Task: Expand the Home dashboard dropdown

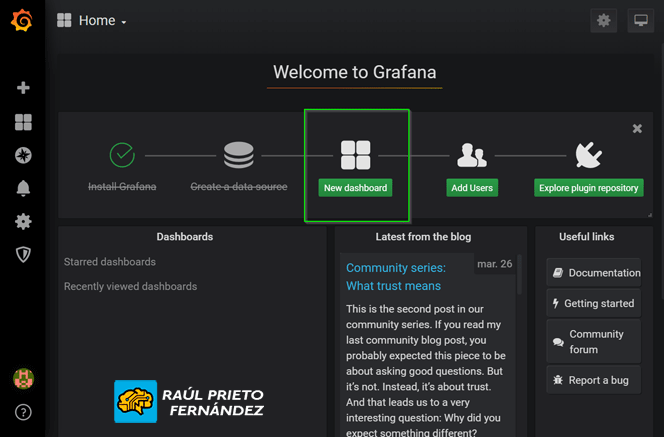Action: (x=93, y=20)
